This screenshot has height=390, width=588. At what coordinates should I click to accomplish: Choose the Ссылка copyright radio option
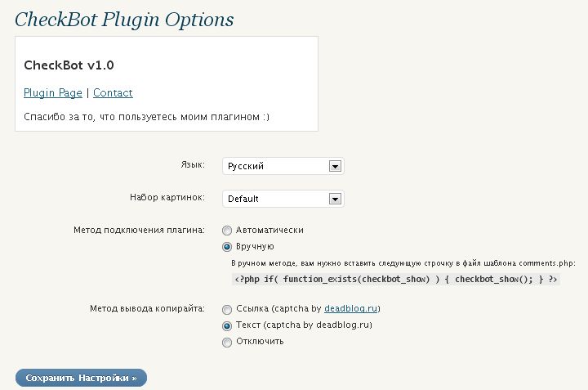(227, 309)
